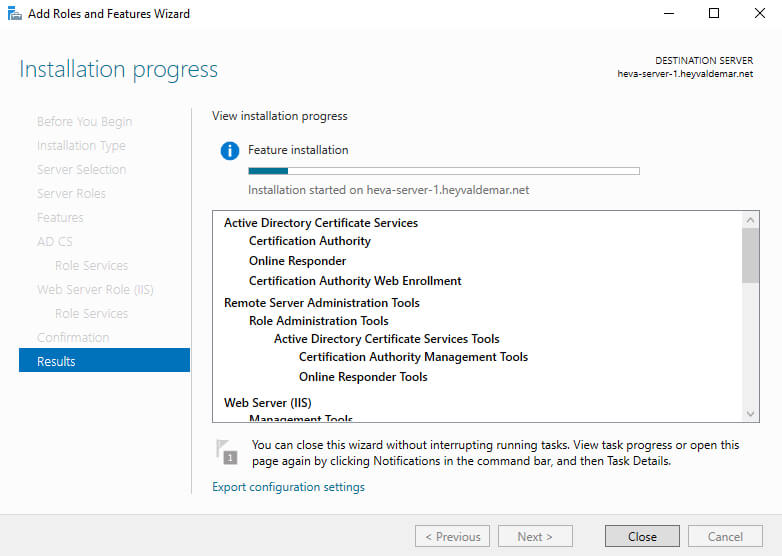The image size is (782, 556).
Task: Select the Before You Begin step
Action: point(84,122)
